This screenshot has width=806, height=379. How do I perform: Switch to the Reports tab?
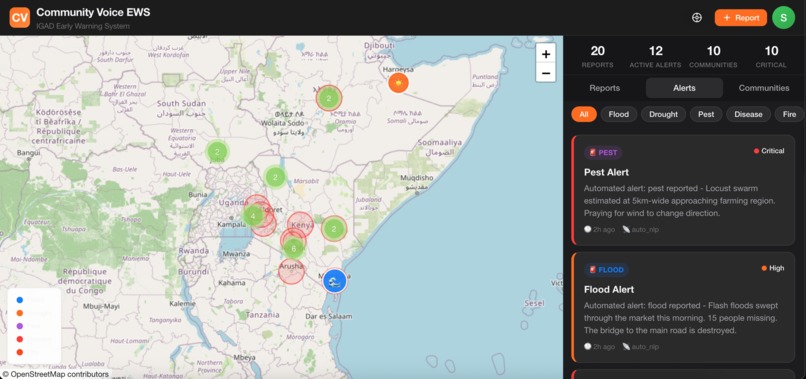coord(604,88)
